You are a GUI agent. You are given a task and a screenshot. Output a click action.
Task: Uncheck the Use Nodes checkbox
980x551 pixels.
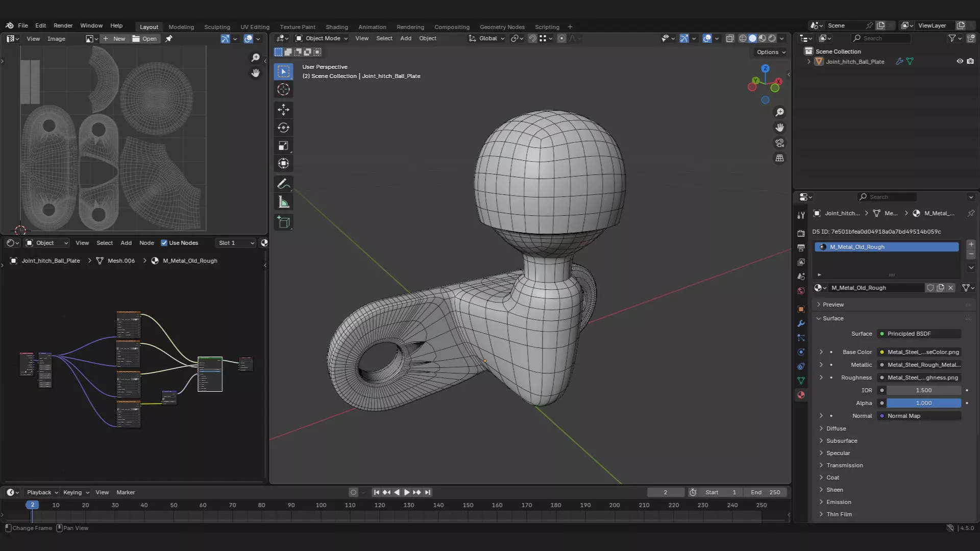(x=164, y=243)
